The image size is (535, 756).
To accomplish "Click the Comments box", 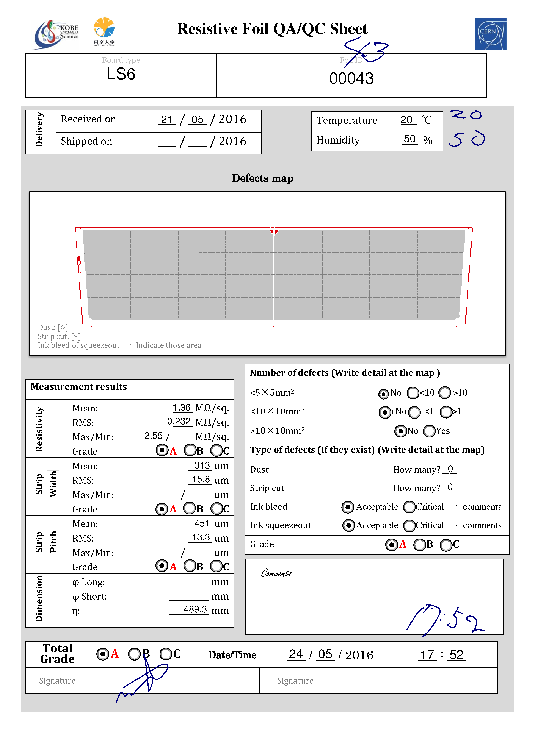I will tap(374, 597).
